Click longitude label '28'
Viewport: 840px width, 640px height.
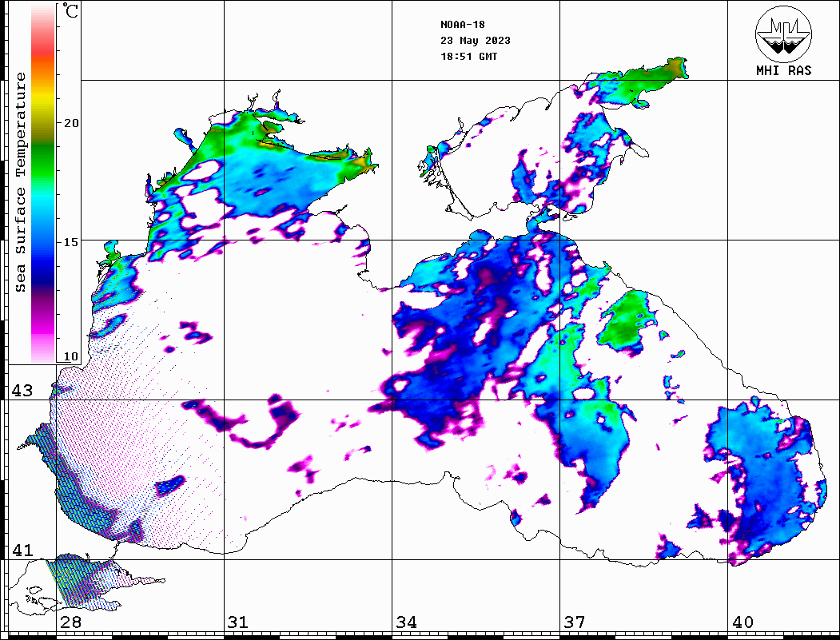pos(70,622)
